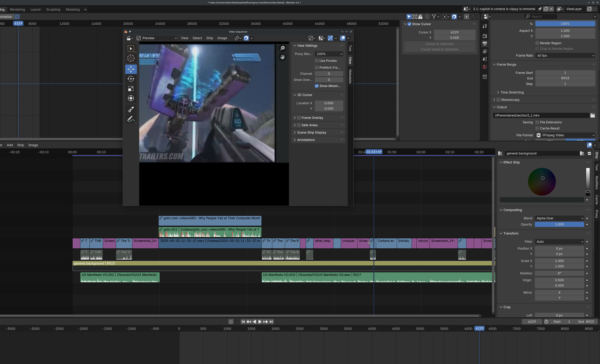Click the strip name field general background

click(542, 153)
